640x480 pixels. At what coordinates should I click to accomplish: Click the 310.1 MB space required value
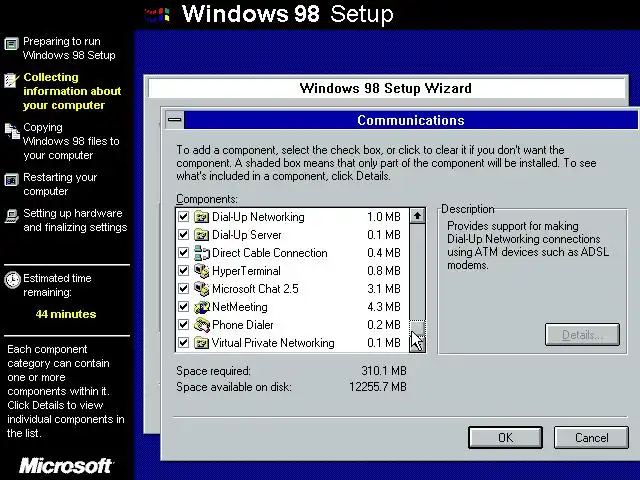pyautogui.click(x=384, y=371)
